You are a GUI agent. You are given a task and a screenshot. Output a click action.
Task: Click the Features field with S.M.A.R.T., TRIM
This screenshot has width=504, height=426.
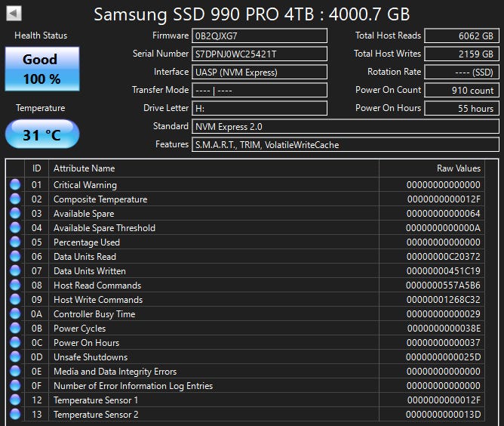[x=346, y=144]
